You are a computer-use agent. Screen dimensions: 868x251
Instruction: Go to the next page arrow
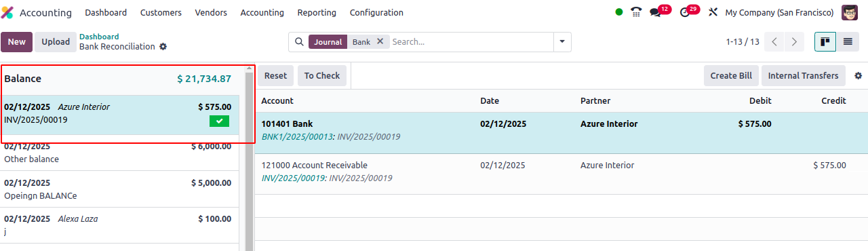pyautogui.click(x=794, y=41)
